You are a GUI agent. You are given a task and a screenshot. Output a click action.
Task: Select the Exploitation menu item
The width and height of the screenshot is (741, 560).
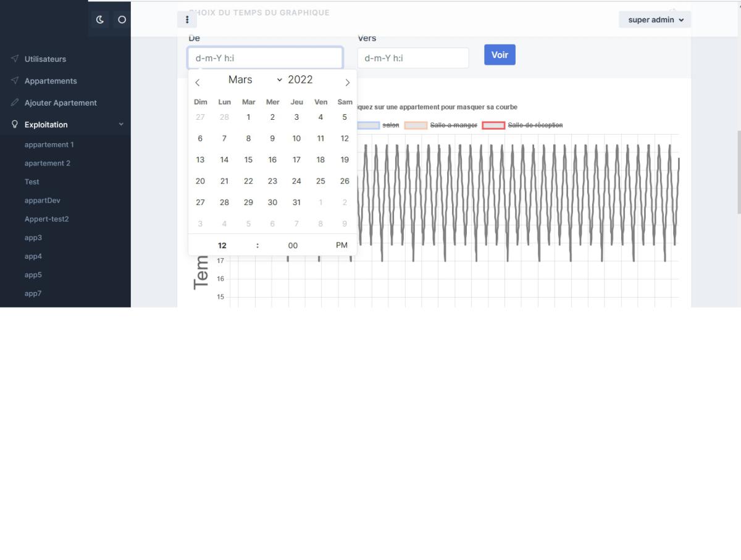click(46, 125)
